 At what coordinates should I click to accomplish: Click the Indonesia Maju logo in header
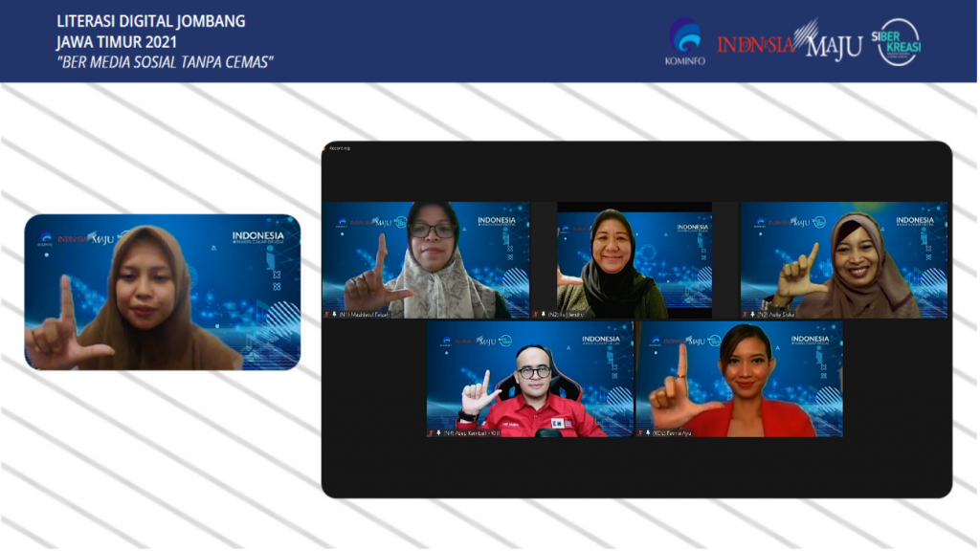[790, 43]
